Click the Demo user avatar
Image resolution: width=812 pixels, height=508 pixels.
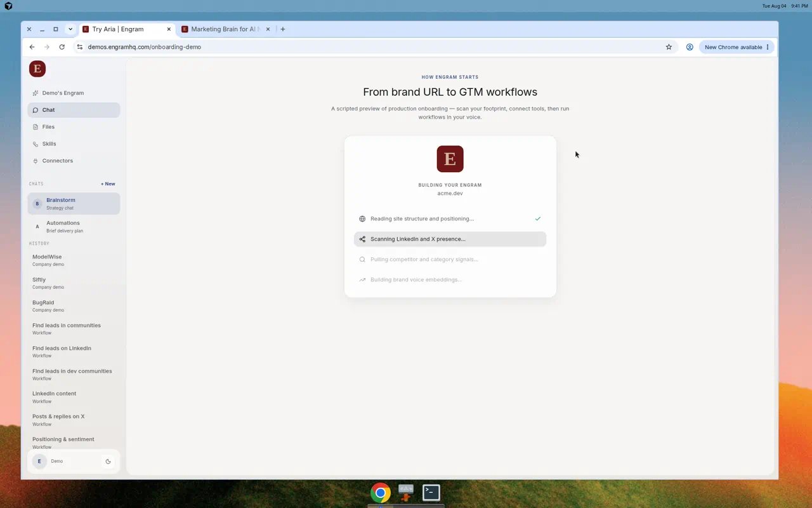pos(39,462)
